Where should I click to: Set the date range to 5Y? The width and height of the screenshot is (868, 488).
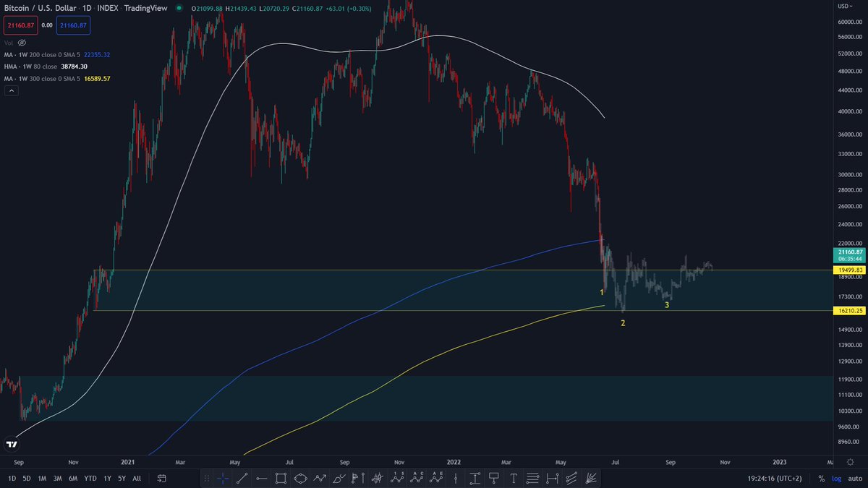tap(122, 478)
